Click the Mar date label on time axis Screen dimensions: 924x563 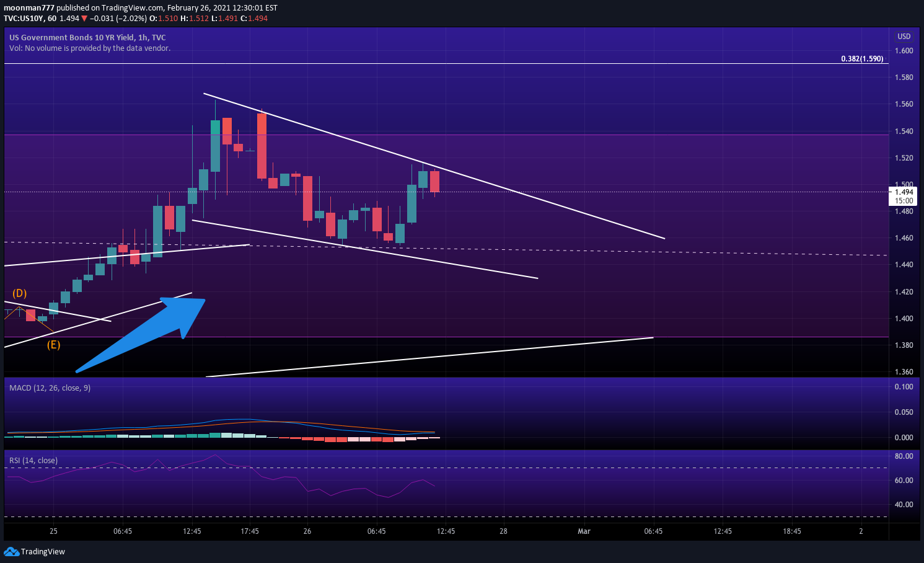click(584, 531)
